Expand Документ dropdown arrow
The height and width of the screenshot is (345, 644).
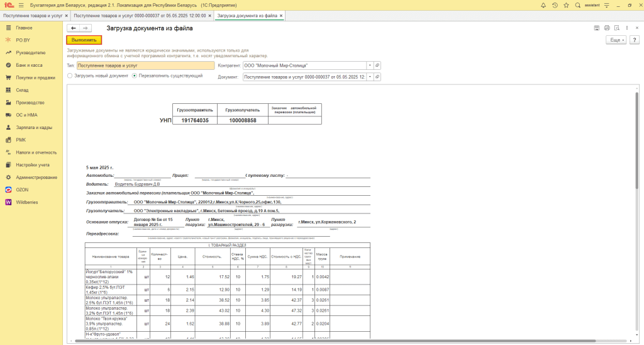(370, 77)
